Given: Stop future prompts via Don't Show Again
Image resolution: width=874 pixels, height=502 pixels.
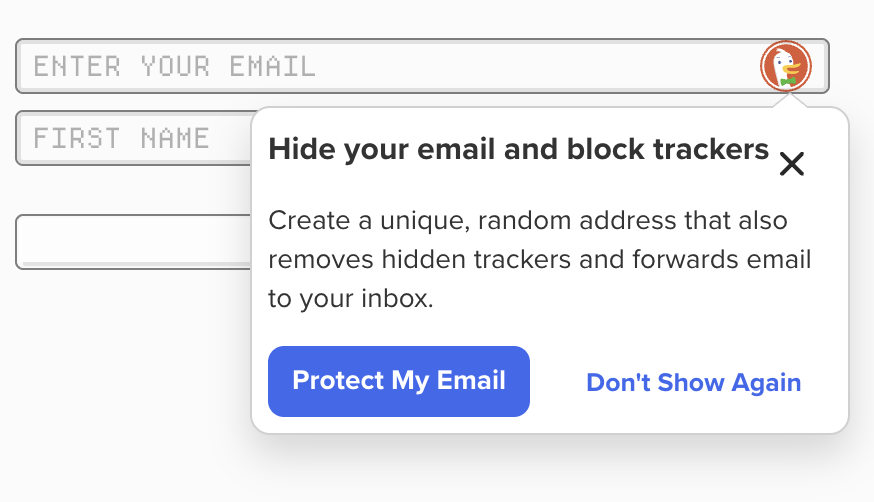Looking at the screenshot, I should [693, 382].
